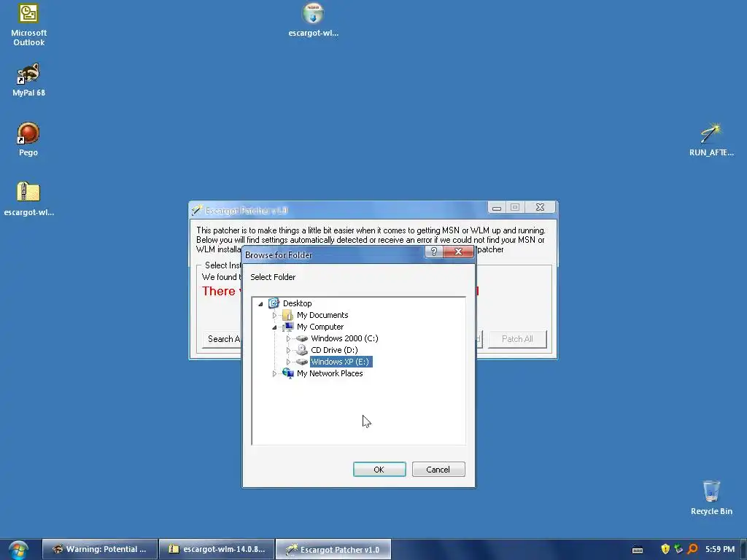Screen dimensions: 747x560
Task: Minimize the Escargot Patcher window
Action: click(496, 208)
